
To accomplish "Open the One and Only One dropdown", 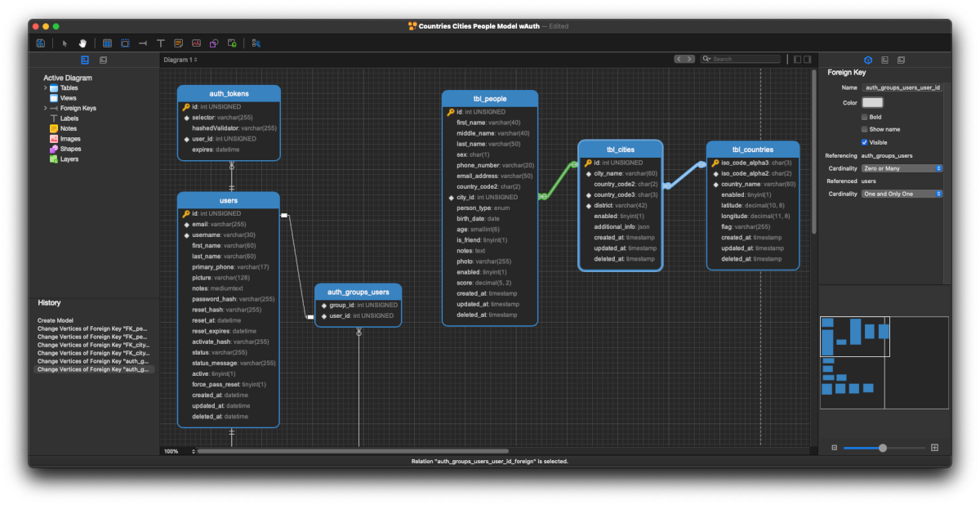I will coord(902,194).
